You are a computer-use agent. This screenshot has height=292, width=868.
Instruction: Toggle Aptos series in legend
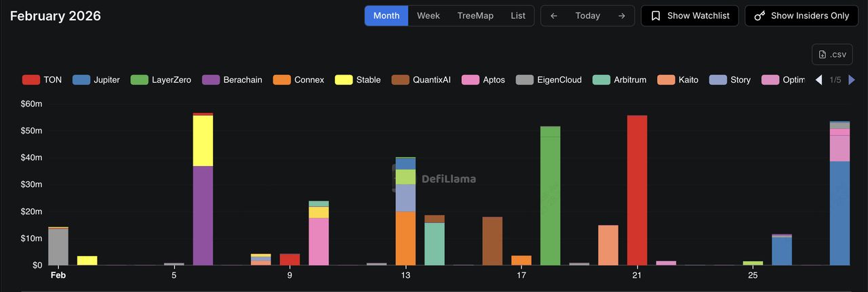(484, 80)
